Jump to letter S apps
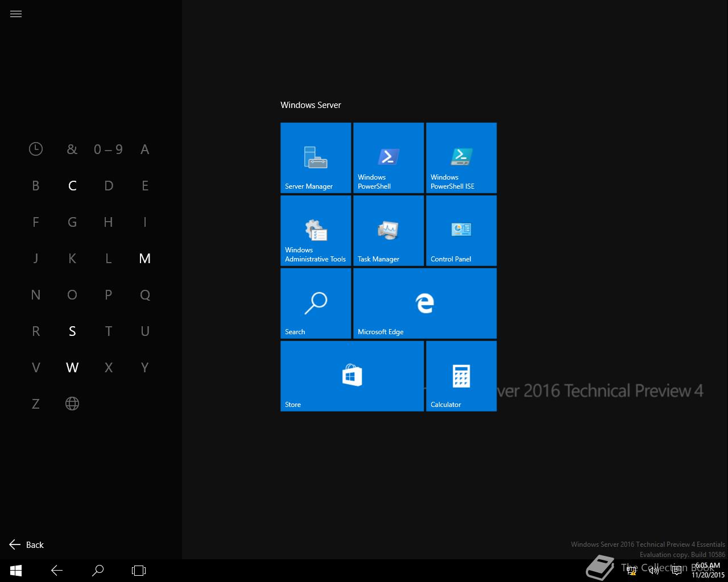The image size is (728, 582). [72, 331]
